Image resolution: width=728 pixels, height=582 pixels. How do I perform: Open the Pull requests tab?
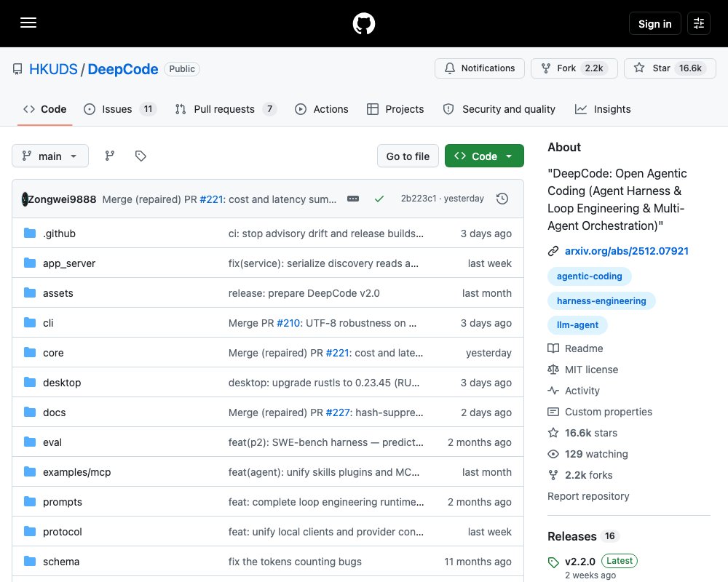pos(226,109)
